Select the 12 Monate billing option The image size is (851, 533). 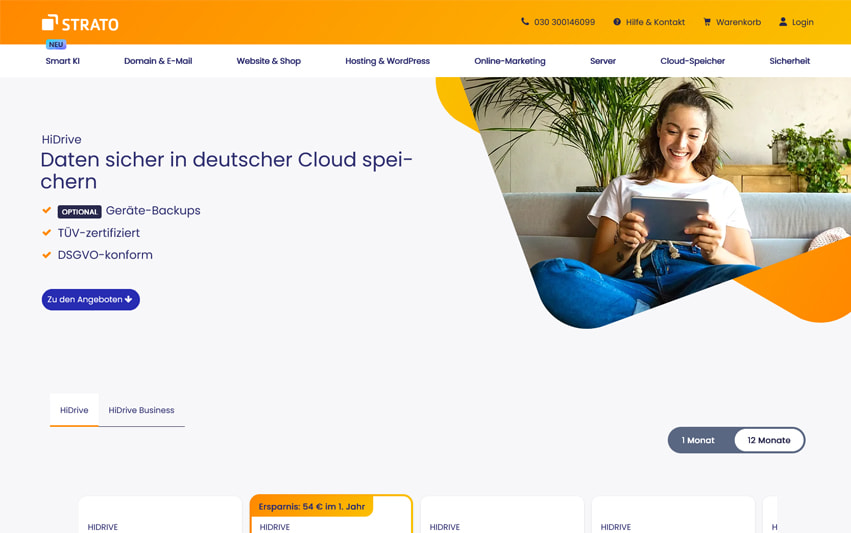769,440
